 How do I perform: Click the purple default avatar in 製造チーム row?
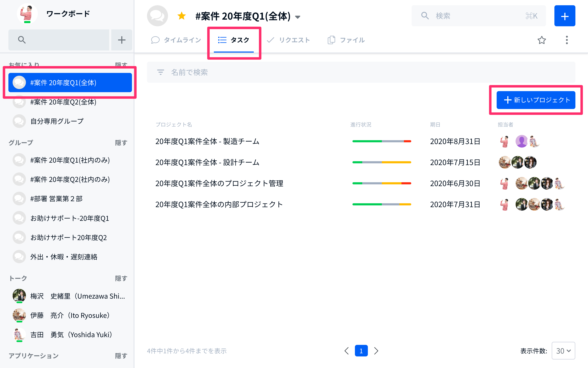521,141
